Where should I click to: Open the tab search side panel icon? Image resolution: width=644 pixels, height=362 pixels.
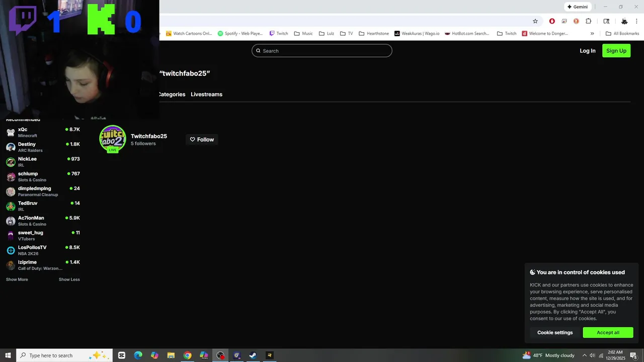pyautogui.click(x=606, y=21)
